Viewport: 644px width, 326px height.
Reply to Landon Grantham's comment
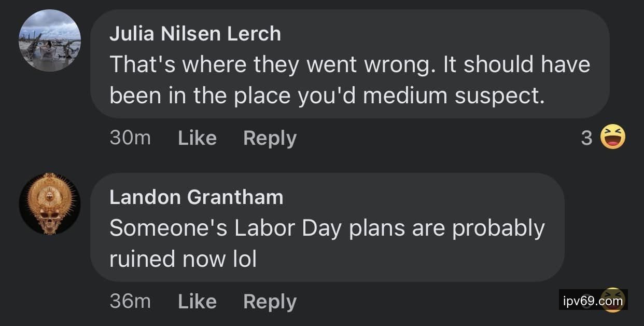point(270,302)
